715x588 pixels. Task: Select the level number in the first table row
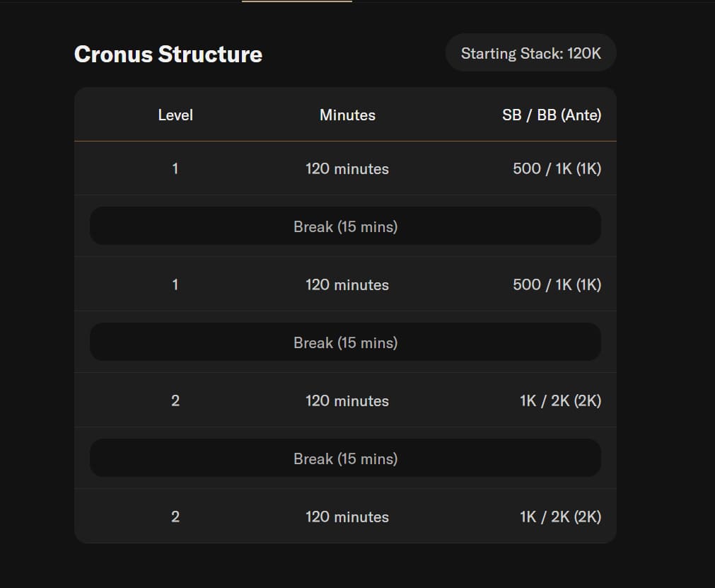(175, 168)
